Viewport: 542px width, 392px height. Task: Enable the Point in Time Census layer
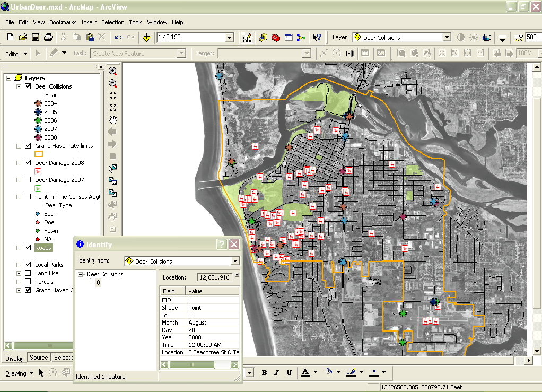point(28,197)
